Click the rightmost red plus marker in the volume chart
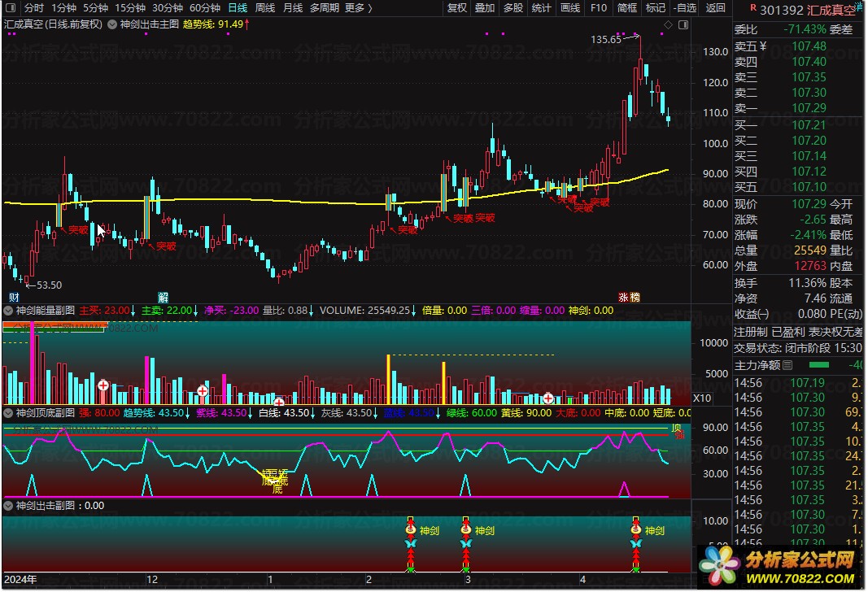This screenshot has height=592, width=868. [548, 398]
